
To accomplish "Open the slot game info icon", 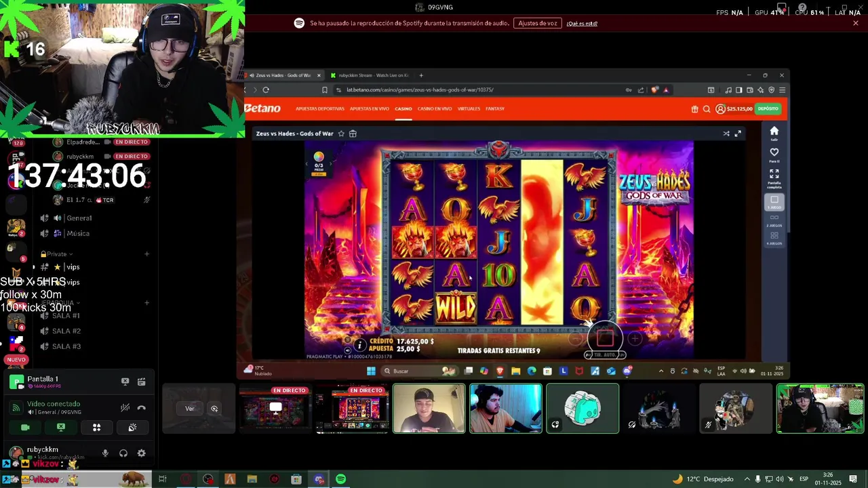I will 359,345.
